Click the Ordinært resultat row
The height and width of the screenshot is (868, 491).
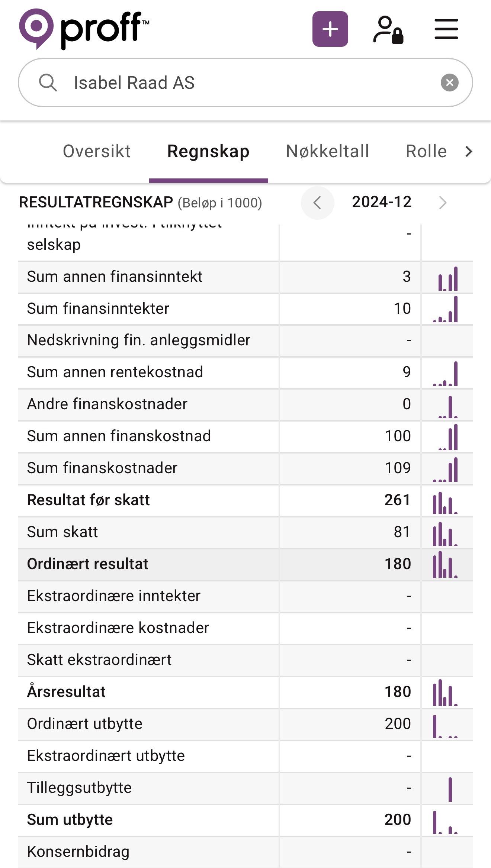[149, 564]
